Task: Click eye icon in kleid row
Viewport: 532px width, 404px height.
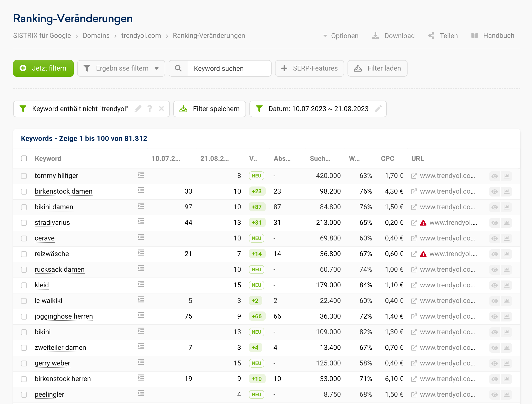Action: pos(495,286)
